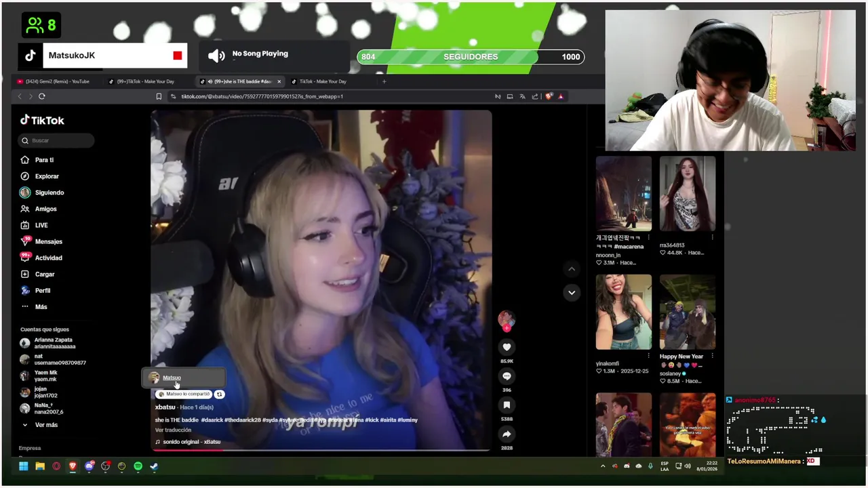Click the Brave Shields lion icon
The image size is (868, 488).
pos(549,96)
